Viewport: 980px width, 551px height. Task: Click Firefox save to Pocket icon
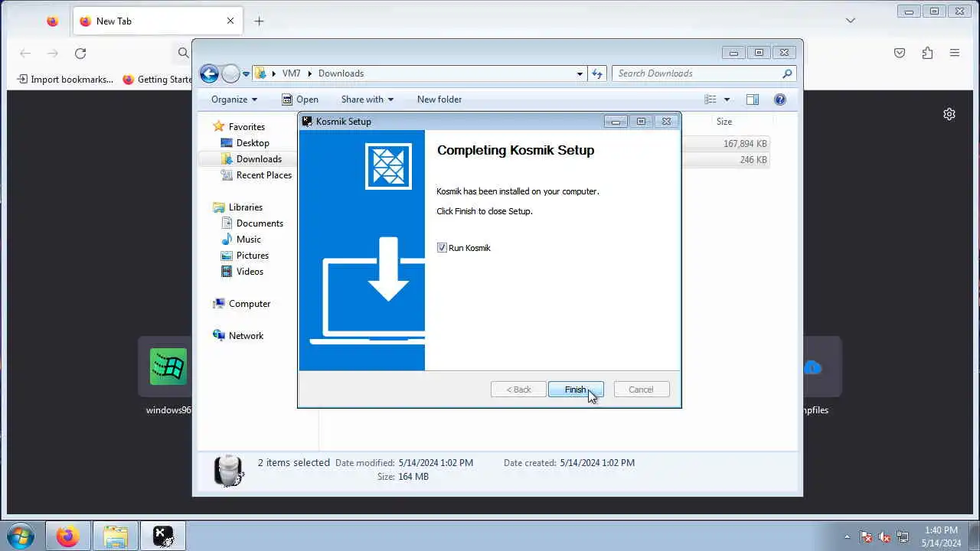tap(900, 53)
